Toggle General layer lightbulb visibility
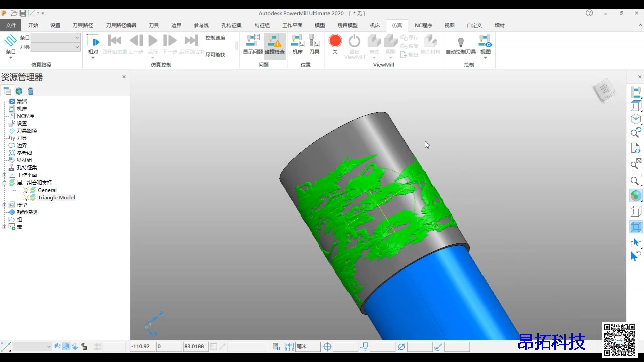This screenshot has height=362, width=644. coord(26,190)
